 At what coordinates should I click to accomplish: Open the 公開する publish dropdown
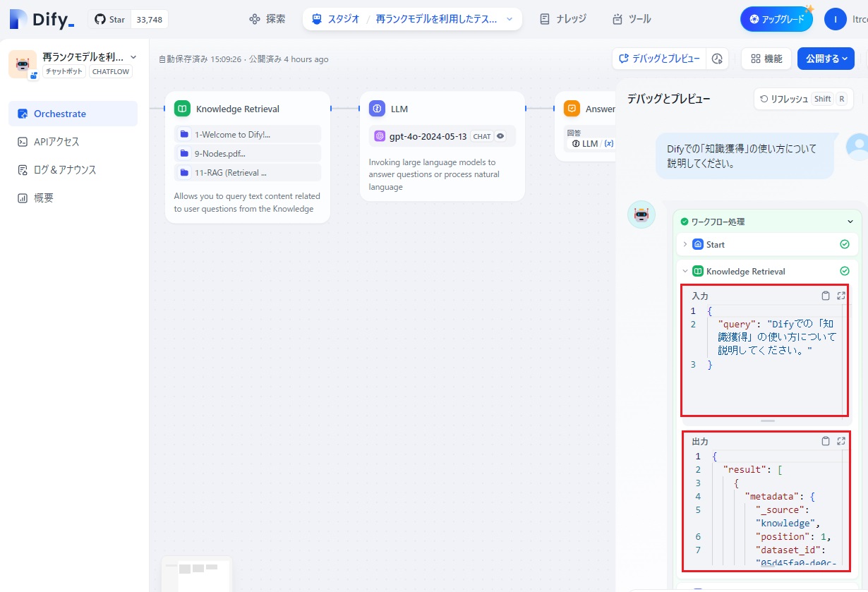point(826,59)
